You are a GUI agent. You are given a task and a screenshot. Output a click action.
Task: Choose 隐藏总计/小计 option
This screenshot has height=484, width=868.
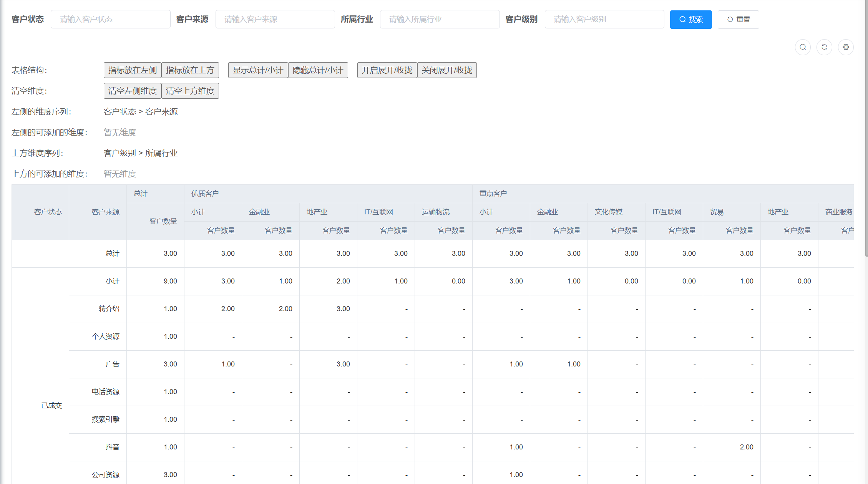tap(318, 70)
